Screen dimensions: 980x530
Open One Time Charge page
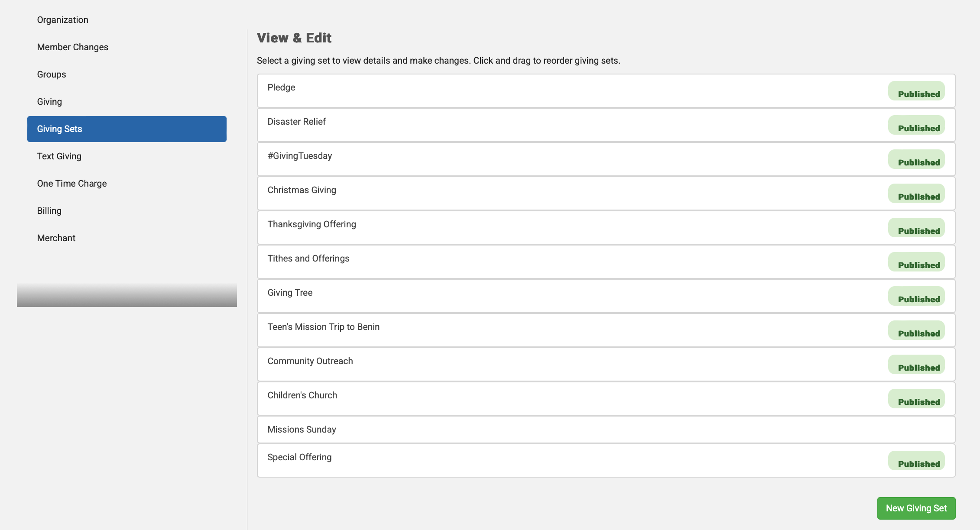(71, 184)
